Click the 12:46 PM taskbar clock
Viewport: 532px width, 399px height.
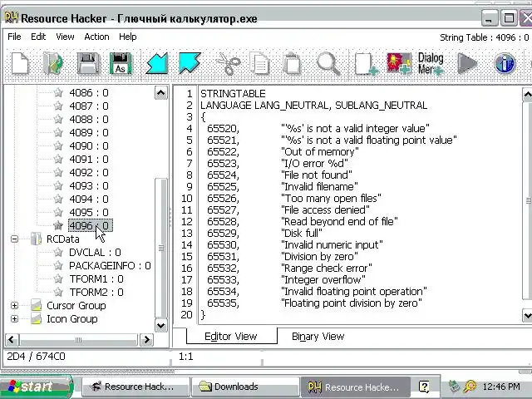pyautogui.click(x=501, y=387)
